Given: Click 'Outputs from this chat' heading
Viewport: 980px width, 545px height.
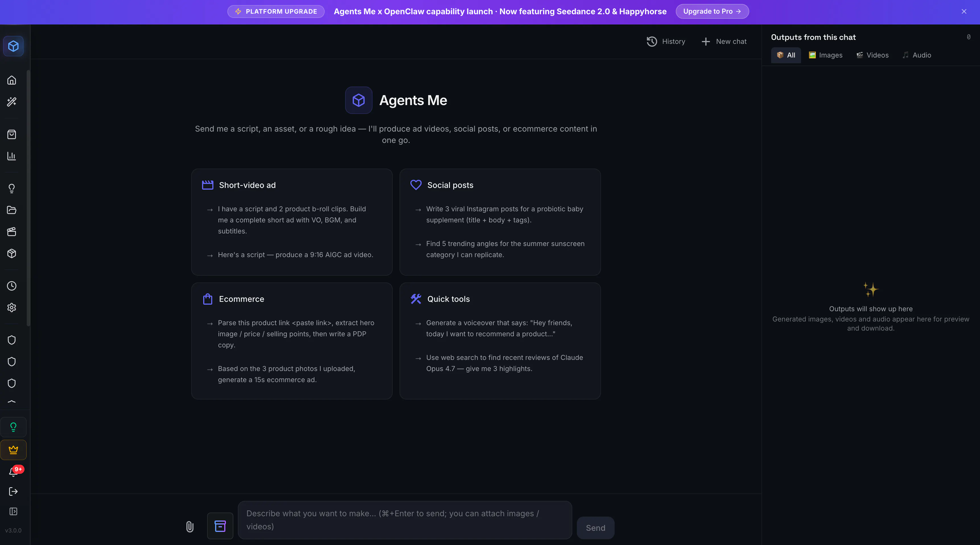Looking at the screenshot, I should point(813,37).
